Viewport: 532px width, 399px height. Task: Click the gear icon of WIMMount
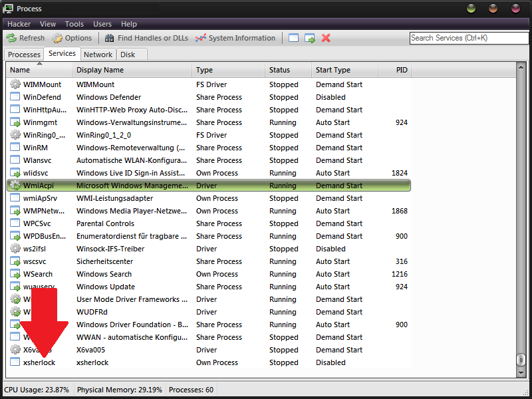coord(15,84)
